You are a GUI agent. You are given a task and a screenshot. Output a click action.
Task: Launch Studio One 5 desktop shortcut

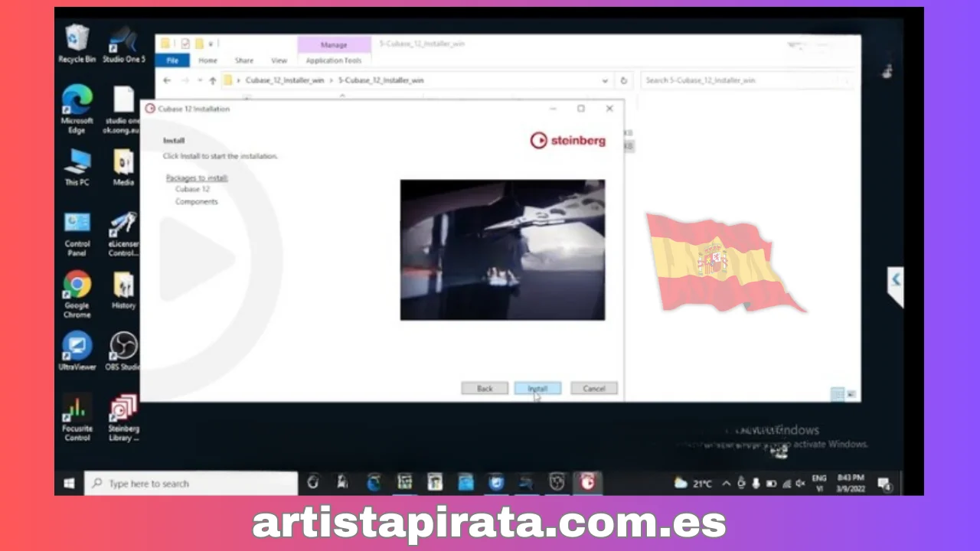click(x=123, y=44)
